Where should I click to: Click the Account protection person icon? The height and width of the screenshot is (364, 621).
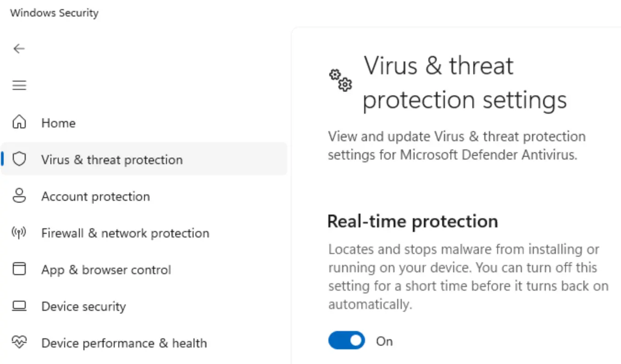[19, 196]
